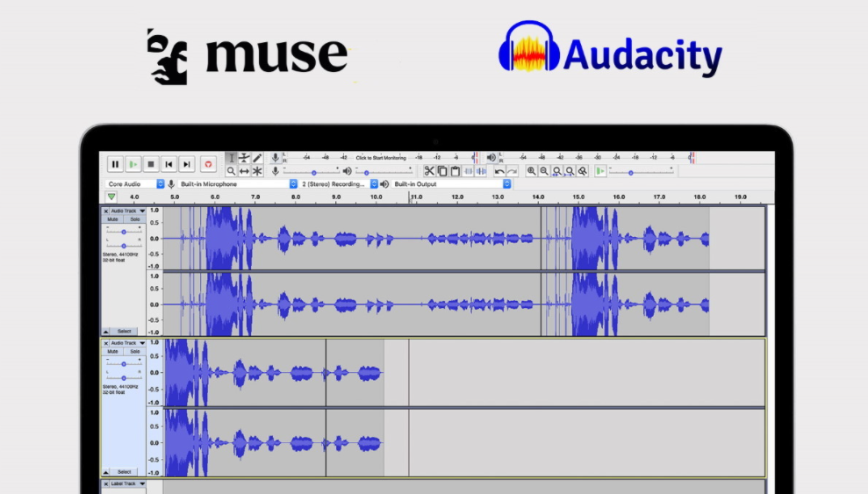
Task: Copy selection with the Copy icon
Action: [442, 171]
